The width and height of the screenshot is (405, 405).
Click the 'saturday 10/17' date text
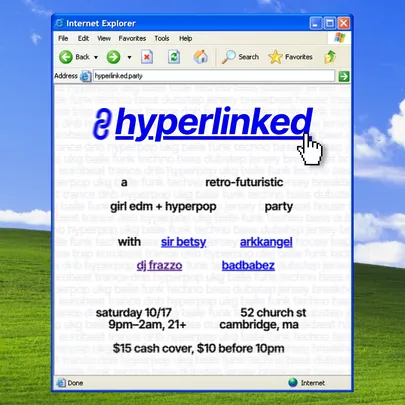[134, 313]
